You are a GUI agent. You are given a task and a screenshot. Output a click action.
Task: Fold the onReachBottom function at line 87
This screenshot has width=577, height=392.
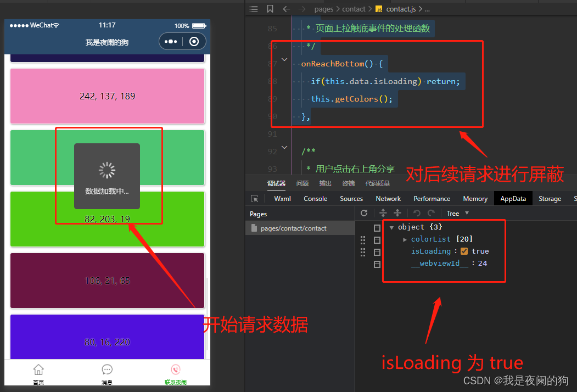click(x=284, y=59)
